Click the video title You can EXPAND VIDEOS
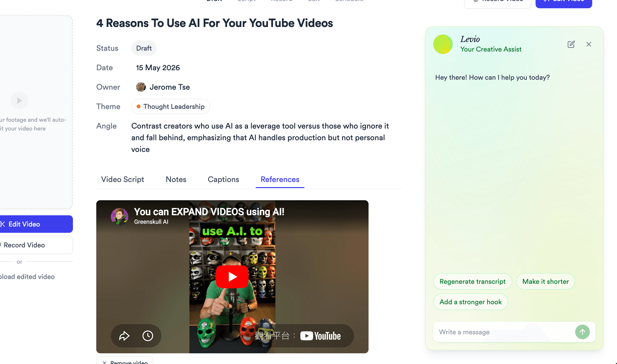Screen dimensions: 617x364 [209, 212]
